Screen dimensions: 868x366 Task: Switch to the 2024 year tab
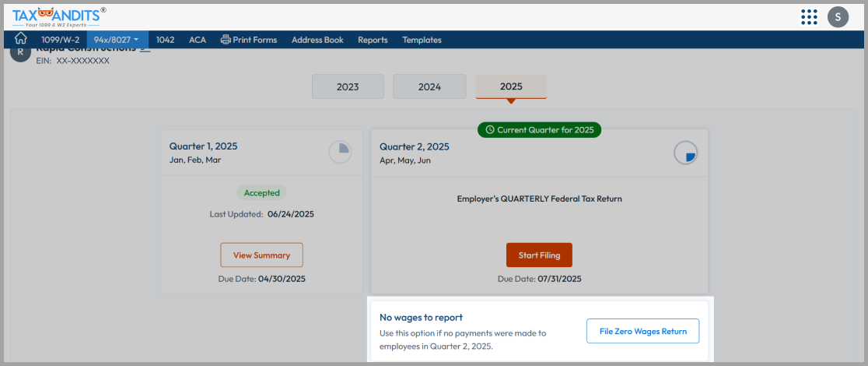[429, 86]
